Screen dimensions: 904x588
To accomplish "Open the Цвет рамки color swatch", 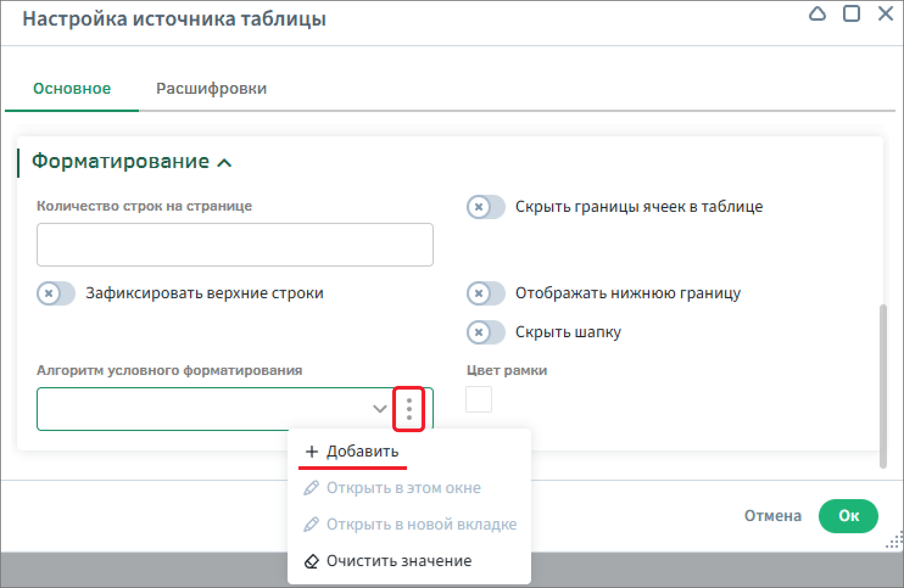I will pyautogui.click(x=479, y=400).
